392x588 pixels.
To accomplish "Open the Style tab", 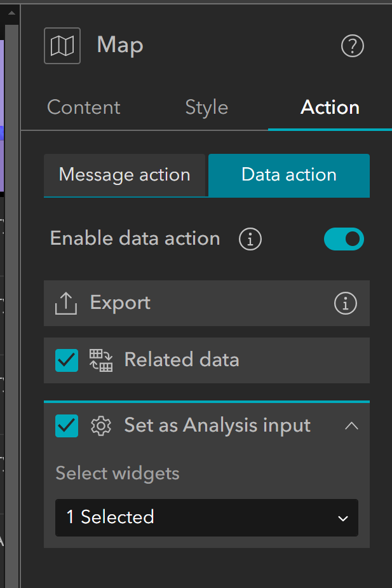I will (206, 107).
